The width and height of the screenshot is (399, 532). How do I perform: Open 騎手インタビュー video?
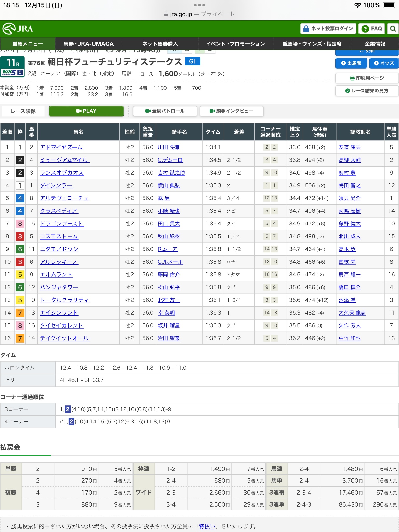(x=231, y=111)
